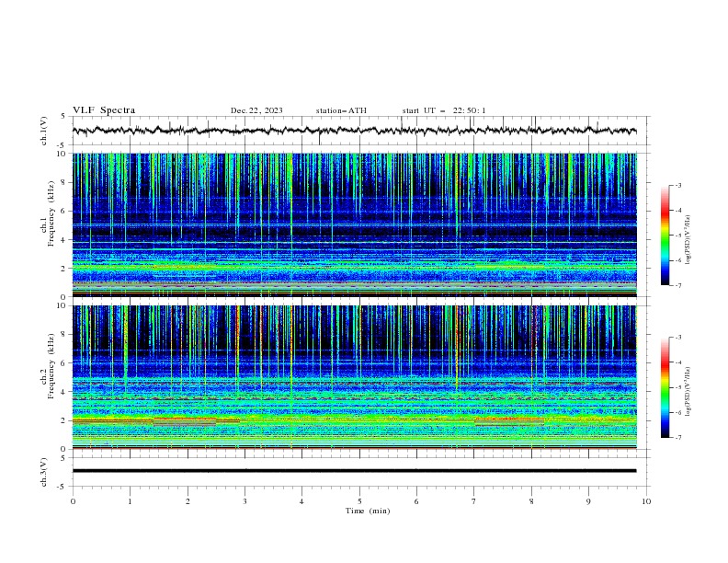Click the ch.1 waveform trace panel

pos(361,131)
